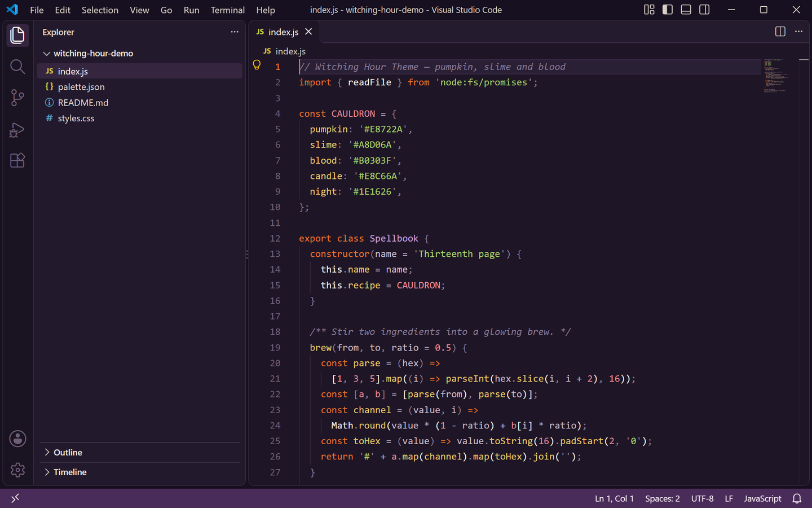Open Customize Layout control

point(650,10)
